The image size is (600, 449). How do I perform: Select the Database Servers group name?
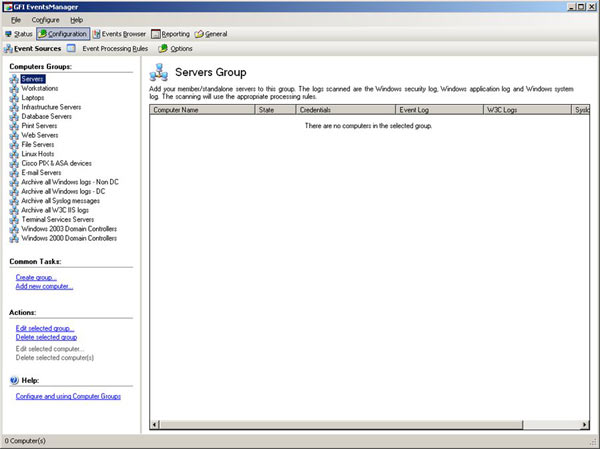[47, 116]
